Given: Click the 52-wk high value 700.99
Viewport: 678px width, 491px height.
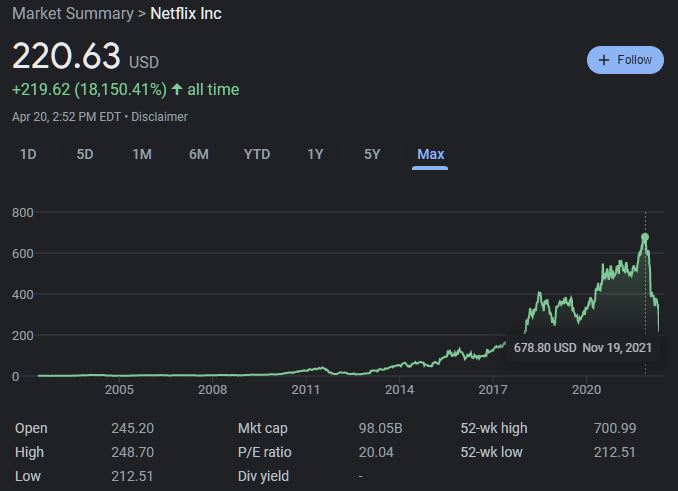Looking at the screenshot, I should tap(614, 428).
